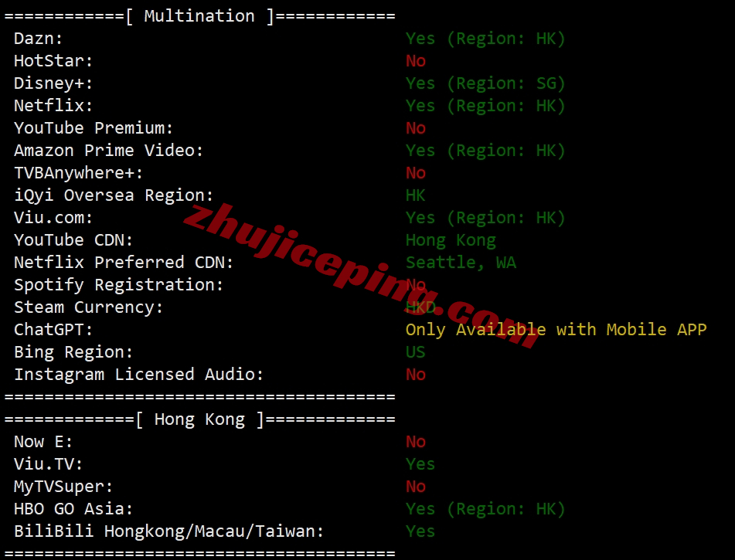Click the Seattle, WA Netflix CDN value
This screenshot has height=560, width=735.
[x=461, y=263]
